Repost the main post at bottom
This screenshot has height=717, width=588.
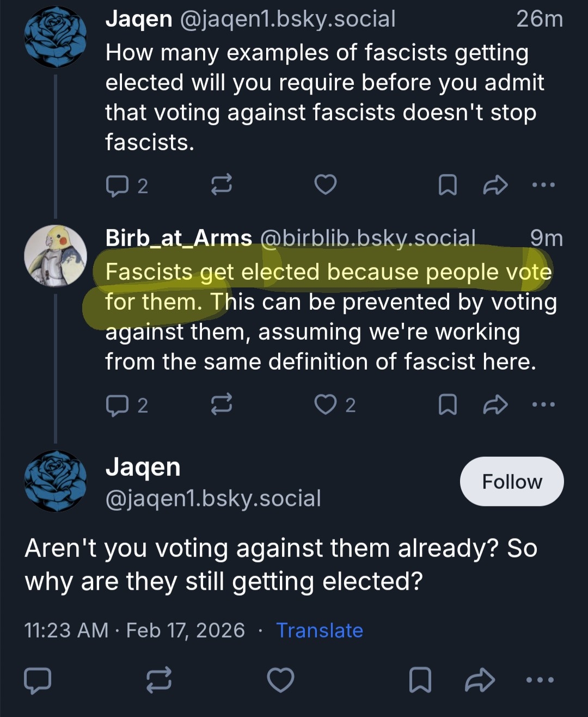[x=159, y=680]
